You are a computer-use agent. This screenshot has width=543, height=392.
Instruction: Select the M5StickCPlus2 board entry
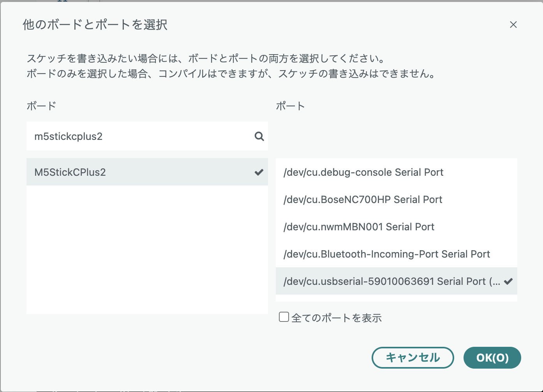[147, 172]
